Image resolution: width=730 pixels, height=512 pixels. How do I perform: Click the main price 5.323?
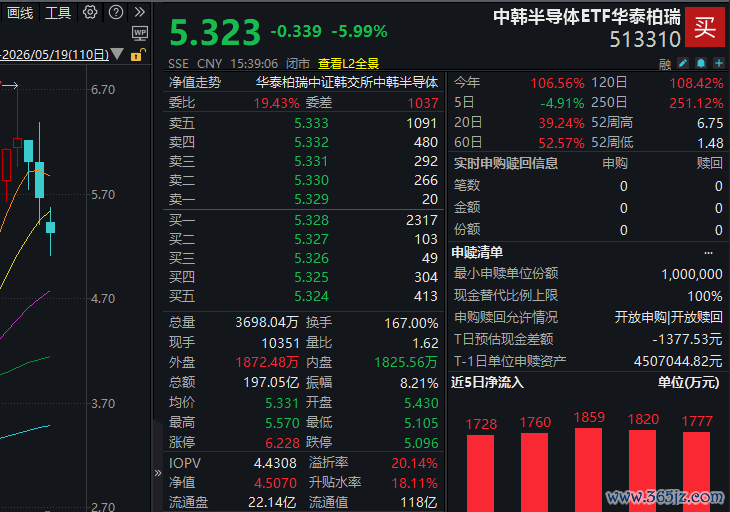215,33
